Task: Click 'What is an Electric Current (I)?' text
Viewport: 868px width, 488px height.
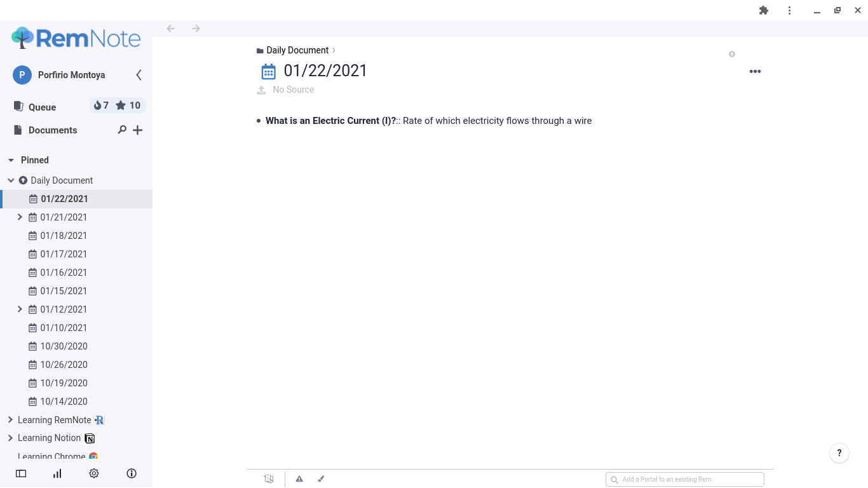Action: pyautogui.click(x=330, y=121)
